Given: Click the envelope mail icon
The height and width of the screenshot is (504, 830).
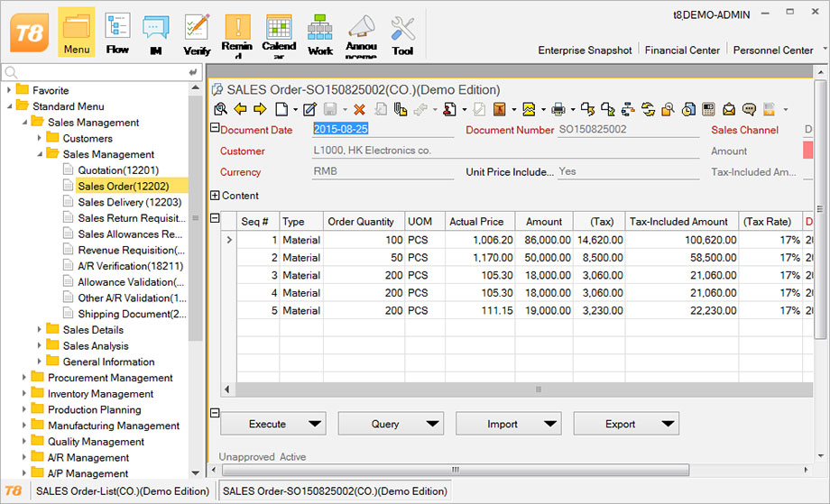Looking at the screenshot, I should click(x=729, y=109).
